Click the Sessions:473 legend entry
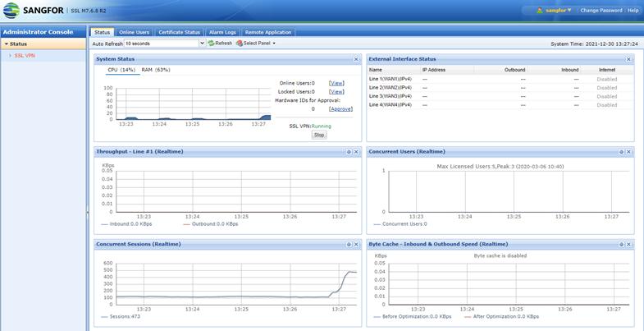Screen dimensions: 644x331 [121, 316]
